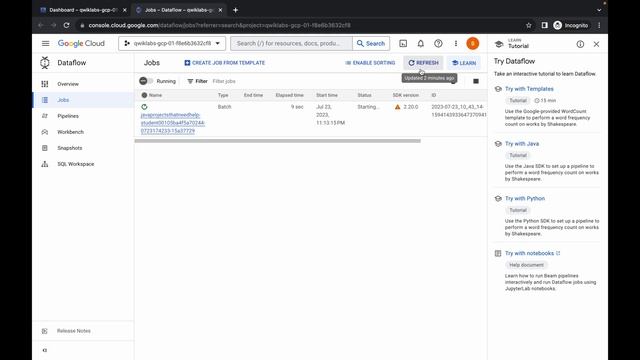The height and width of the screenshot is (360, 640).
Task: Click the Name column header
Action: 155,95
